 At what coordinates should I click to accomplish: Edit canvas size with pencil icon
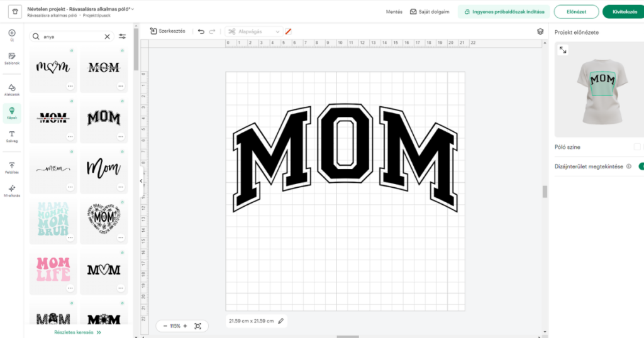click(x=281, y=321)
